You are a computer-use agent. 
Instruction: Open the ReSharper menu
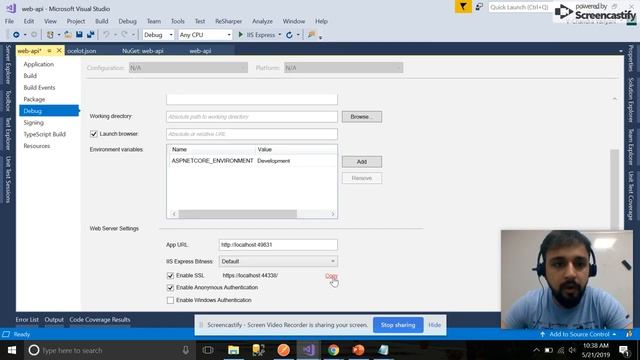point(229,21)
